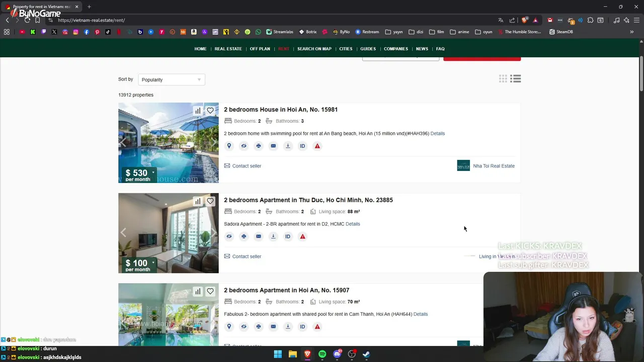644x362 pixels.
Task: Switch to list view layout
Action: (x=515, y=78)
